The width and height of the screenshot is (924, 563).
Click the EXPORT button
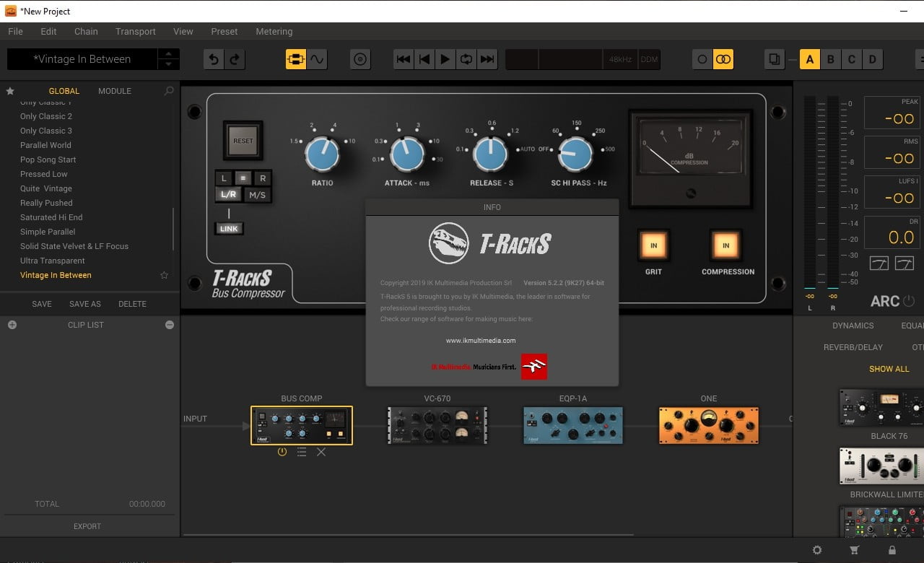click(87, 526)
